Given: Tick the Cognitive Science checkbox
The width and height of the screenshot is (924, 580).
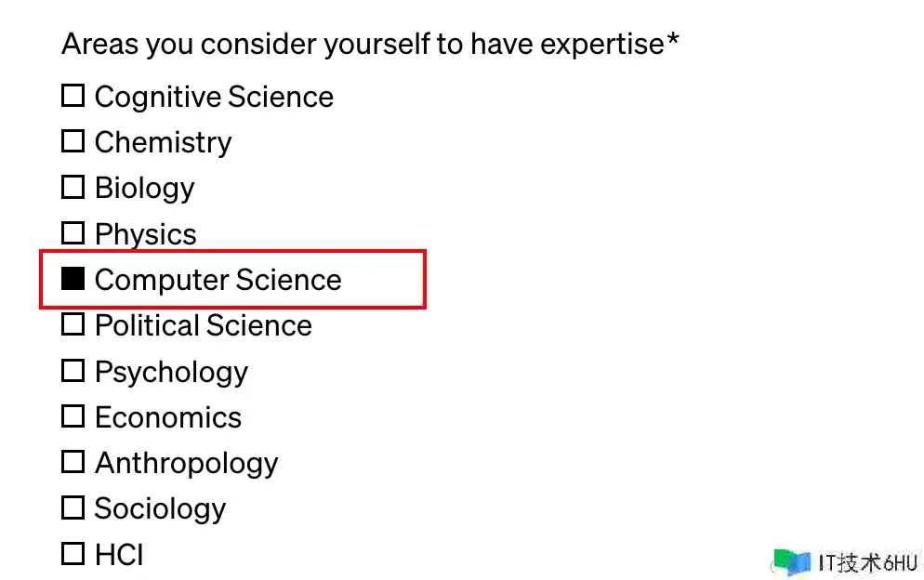Looking at the screenshot, I should point(73,95).
